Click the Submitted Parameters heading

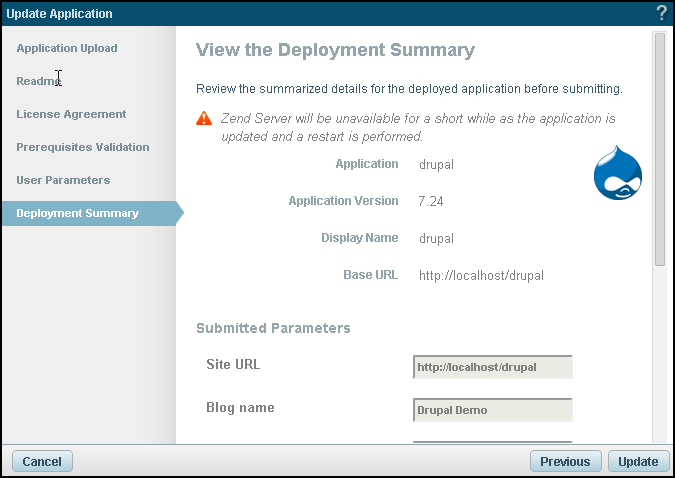[x=273, y=328]
